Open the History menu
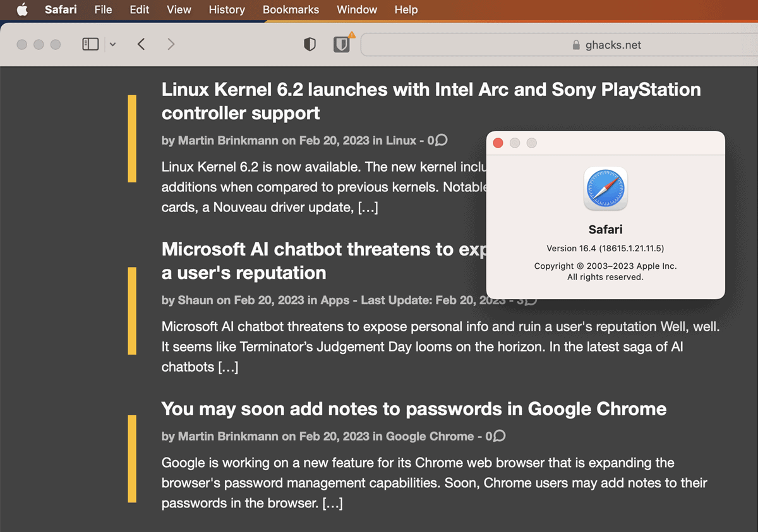This screenshot has width=758, height=532. click(x=227, y=9)
